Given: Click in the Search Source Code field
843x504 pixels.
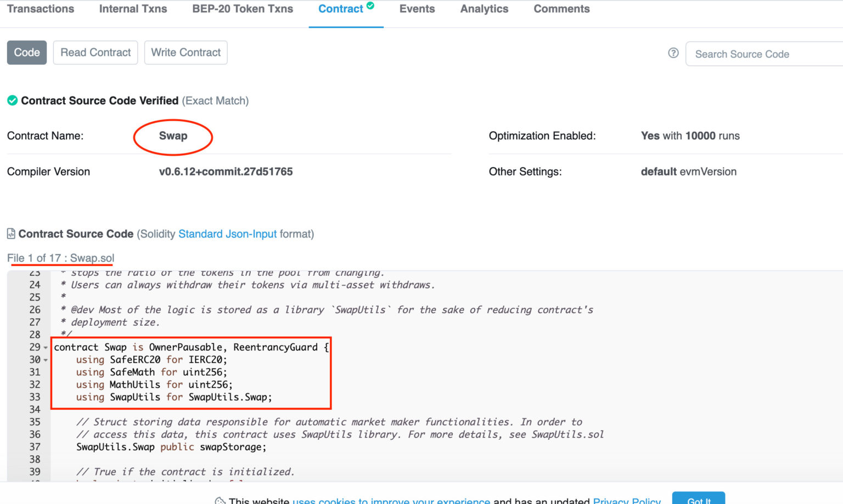Looking at the screenshot, I should click(763, 54).
